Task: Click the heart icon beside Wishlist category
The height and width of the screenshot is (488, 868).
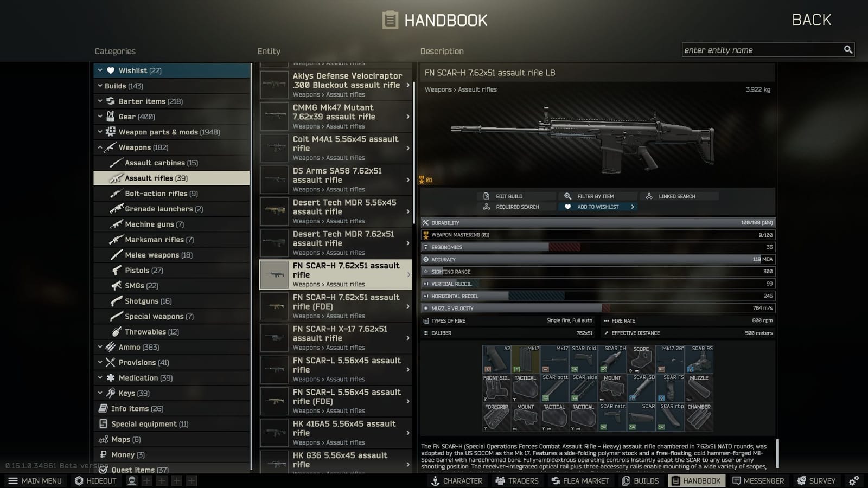Action: [110, 70]
